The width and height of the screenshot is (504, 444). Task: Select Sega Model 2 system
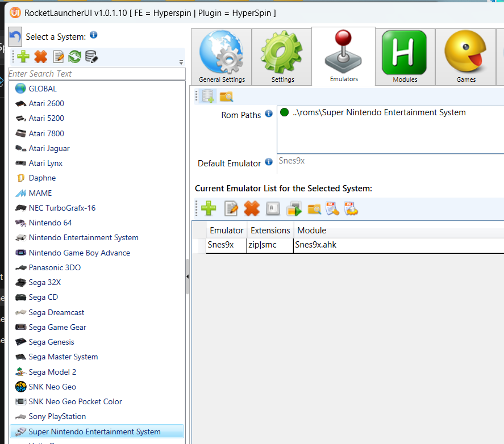click(x=97, y=372)
